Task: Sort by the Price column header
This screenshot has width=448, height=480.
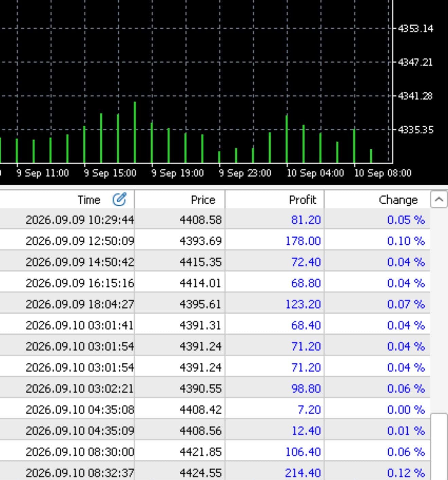Action: [x=203, y=200]
